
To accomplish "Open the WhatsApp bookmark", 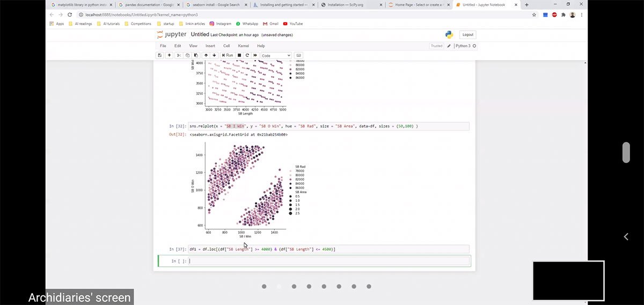I will 247,24.
